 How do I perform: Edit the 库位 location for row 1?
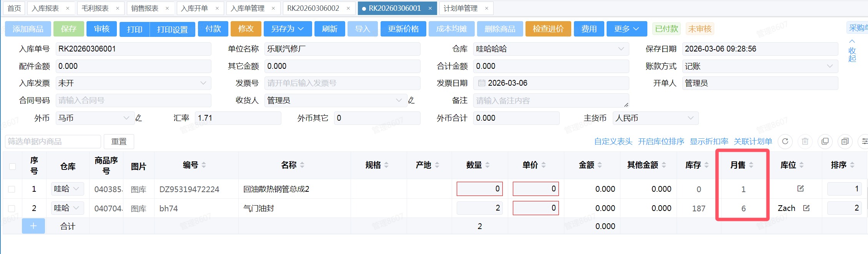801,189
